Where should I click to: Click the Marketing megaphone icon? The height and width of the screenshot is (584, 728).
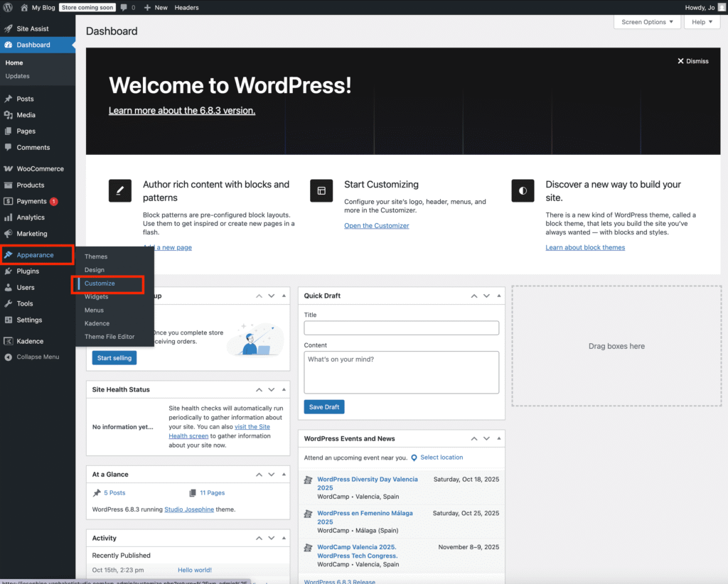[8, 234]
